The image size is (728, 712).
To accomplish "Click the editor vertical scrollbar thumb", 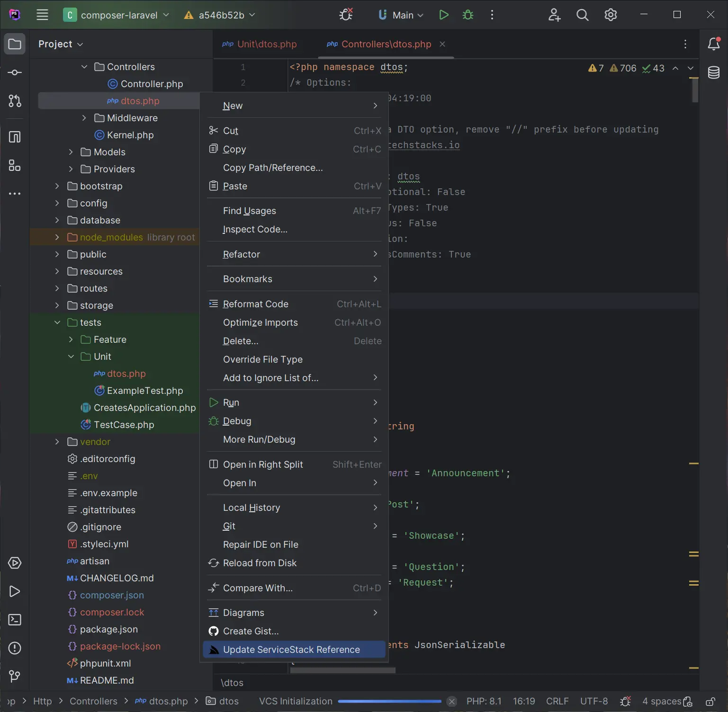I will (695, 90).
